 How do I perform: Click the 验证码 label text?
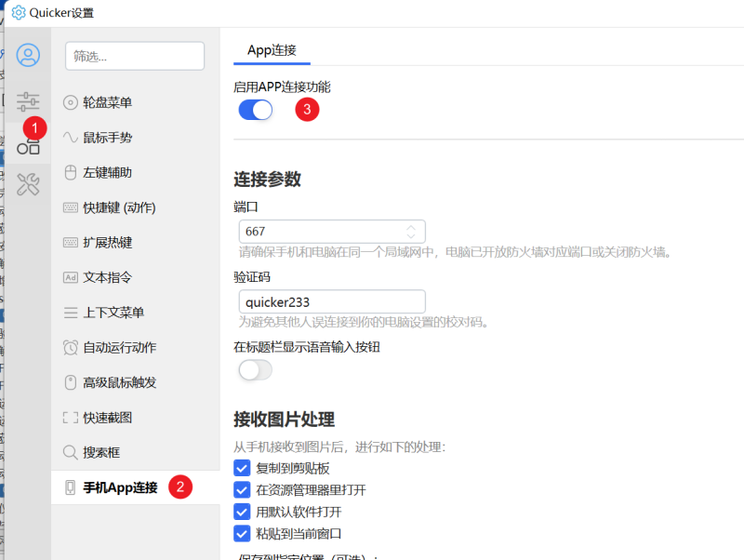point(252,277)
